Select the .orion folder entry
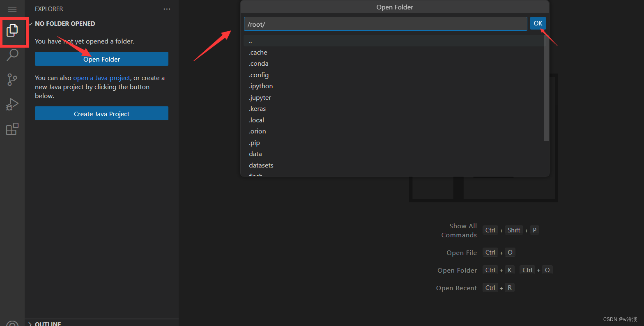644x326 pixels. (393, 131)
